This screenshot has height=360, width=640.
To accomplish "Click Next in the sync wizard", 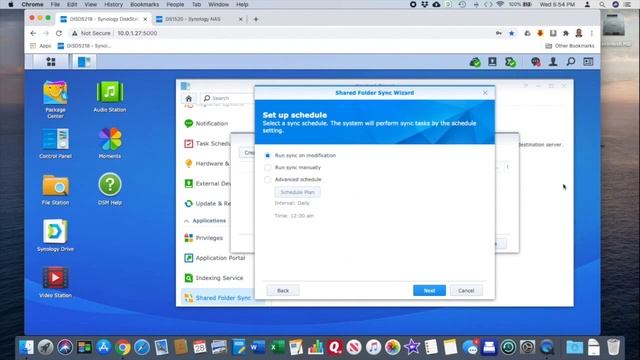I will [429, 291].
